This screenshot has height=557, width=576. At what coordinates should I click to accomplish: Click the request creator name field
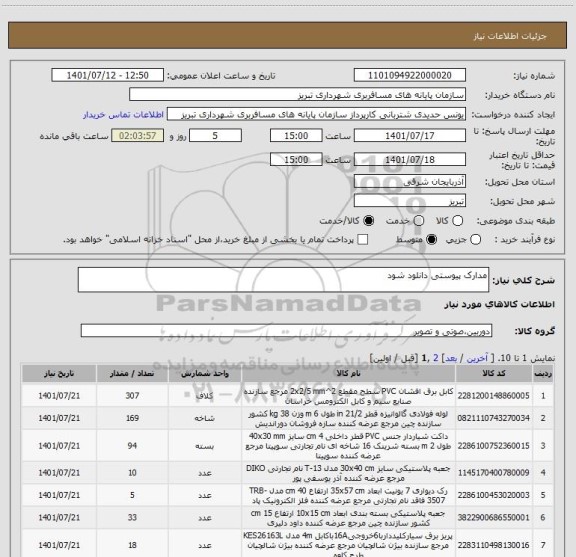coord(316,114)
